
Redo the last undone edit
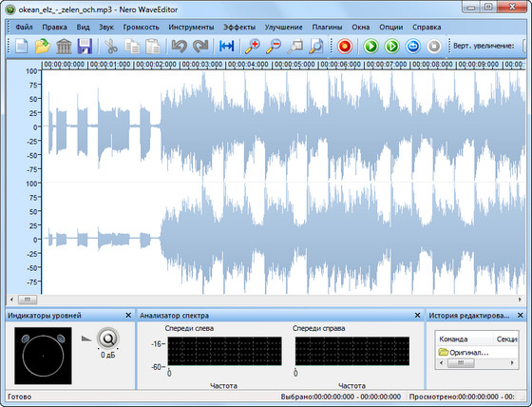200,47
